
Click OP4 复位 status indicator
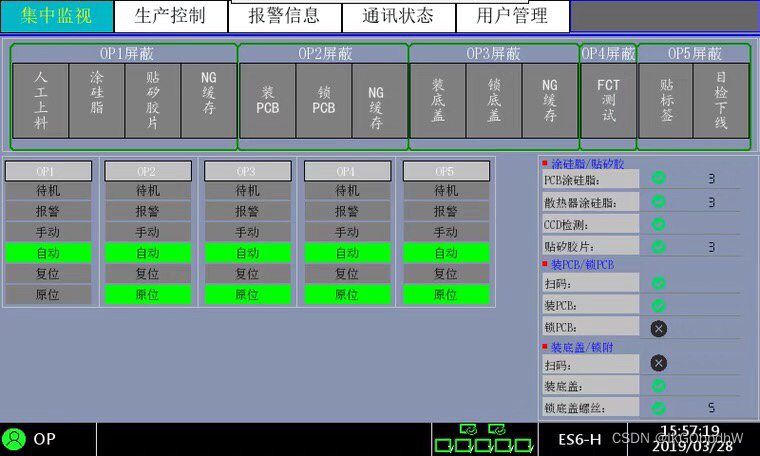(x=347, y=274)
